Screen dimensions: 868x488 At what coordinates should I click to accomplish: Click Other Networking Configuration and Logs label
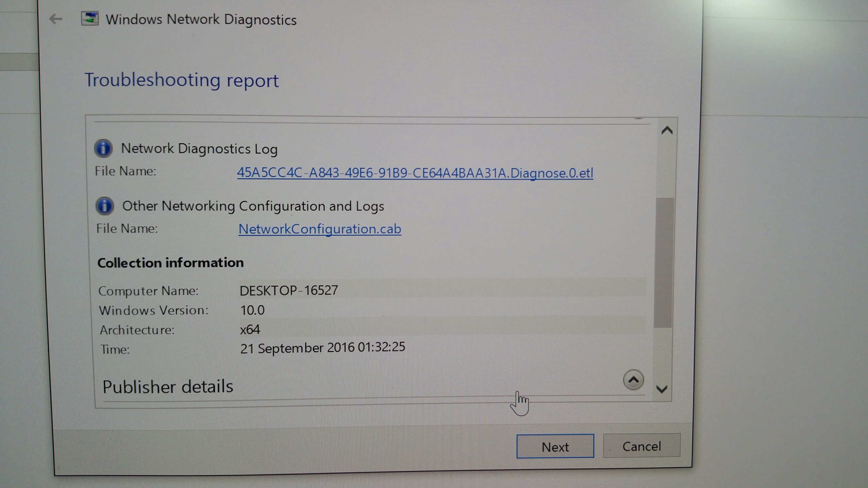(x=253, y=206)
